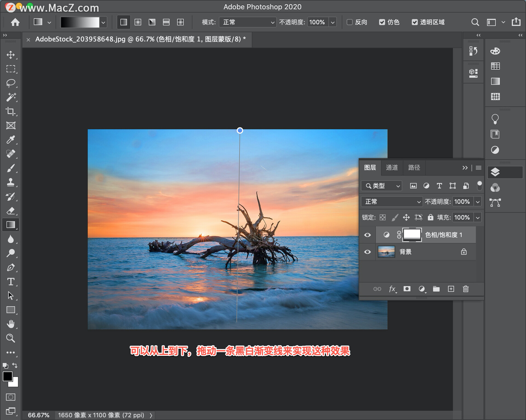Select the Hand tool
Viewport: 526px width, 420px height.
tap(11, 324)
